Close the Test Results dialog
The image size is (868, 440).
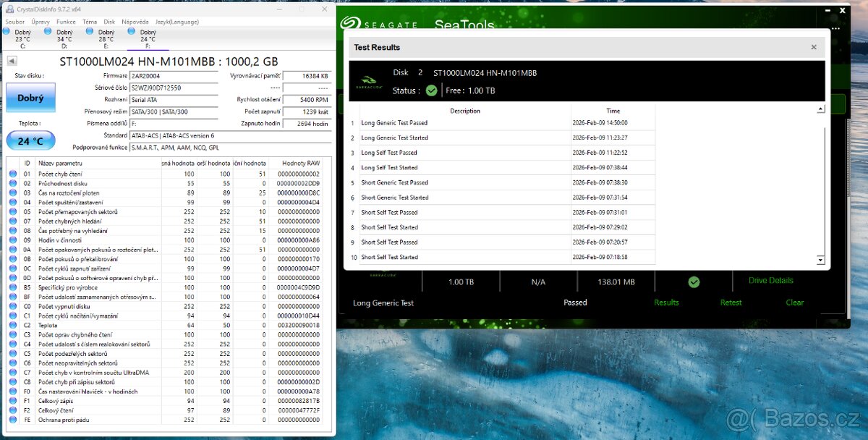click(x=814, y=47)
